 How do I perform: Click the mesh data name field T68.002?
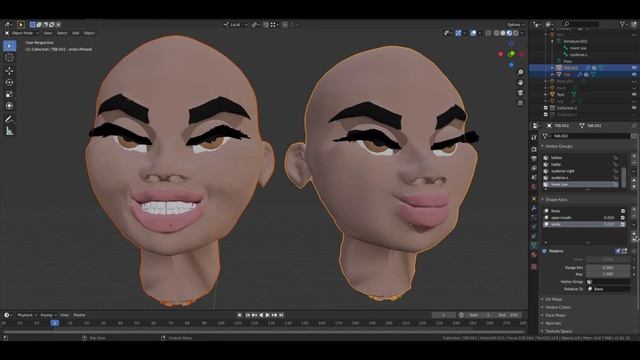click(591, 136)
